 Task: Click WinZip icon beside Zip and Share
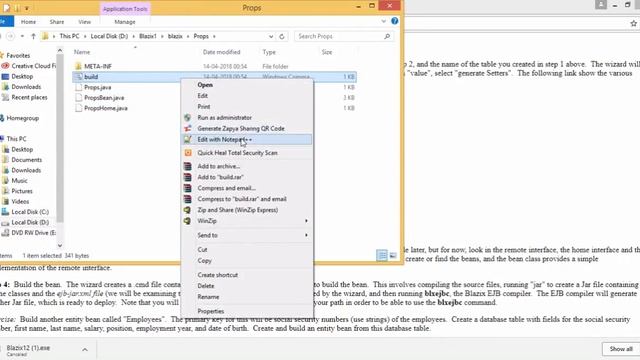[188, 210]
